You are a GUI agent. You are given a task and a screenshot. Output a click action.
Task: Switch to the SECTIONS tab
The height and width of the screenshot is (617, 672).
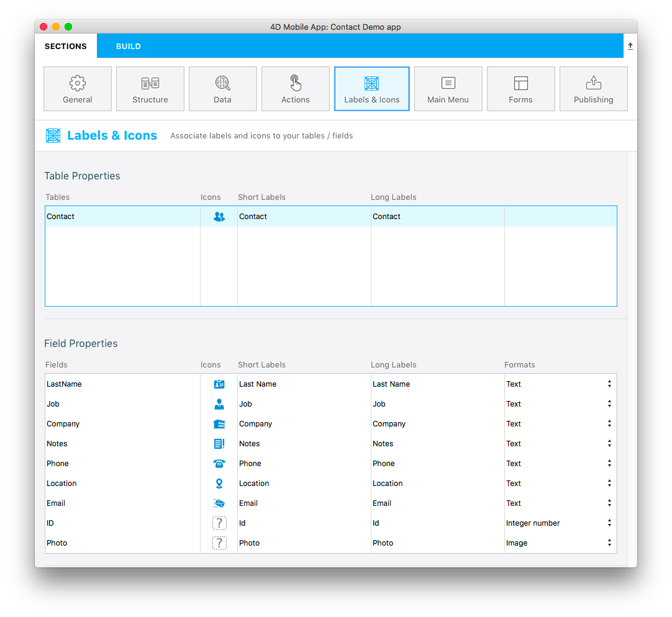point(66,46)
